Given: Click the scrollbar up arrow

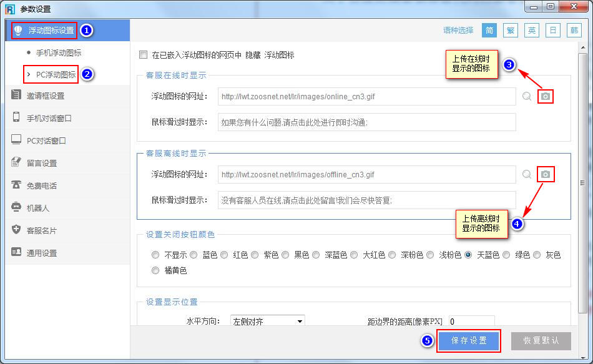Looking at the screenshot, I should (582, 47).
